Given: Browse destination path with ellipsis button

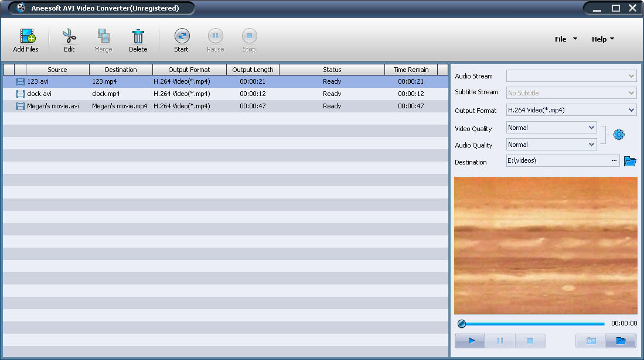Looking at the screenshot, I should pyautogui.click(x=614, y=160).
